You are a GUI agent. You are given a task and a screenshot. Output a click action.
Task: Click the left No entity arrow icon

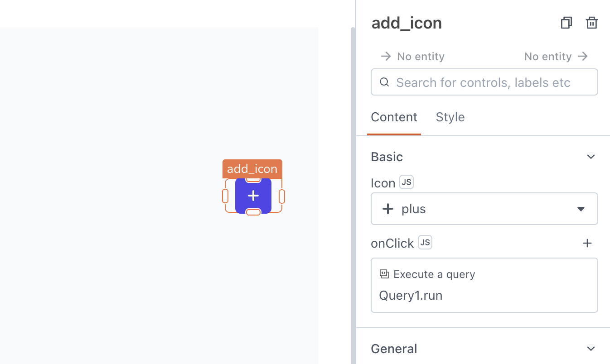[x=385, y=56]
